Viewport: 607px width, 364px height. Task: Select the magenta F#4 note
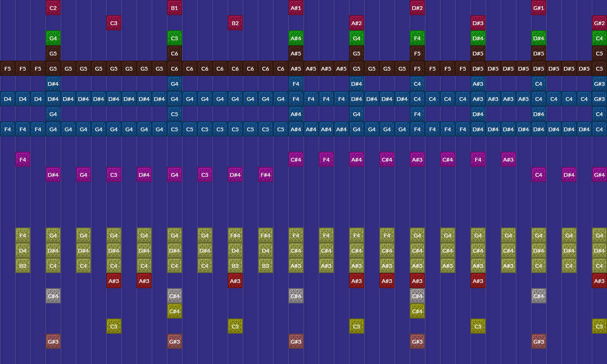(x=266, y=175)
